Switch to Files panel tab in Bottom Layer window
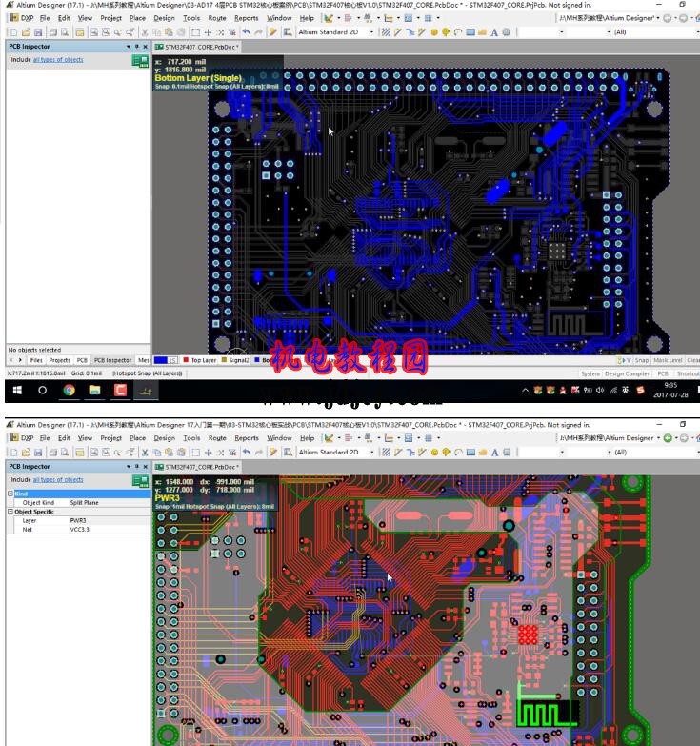The width and height of the screenshot is (700, 746). [x=36, y=361]
